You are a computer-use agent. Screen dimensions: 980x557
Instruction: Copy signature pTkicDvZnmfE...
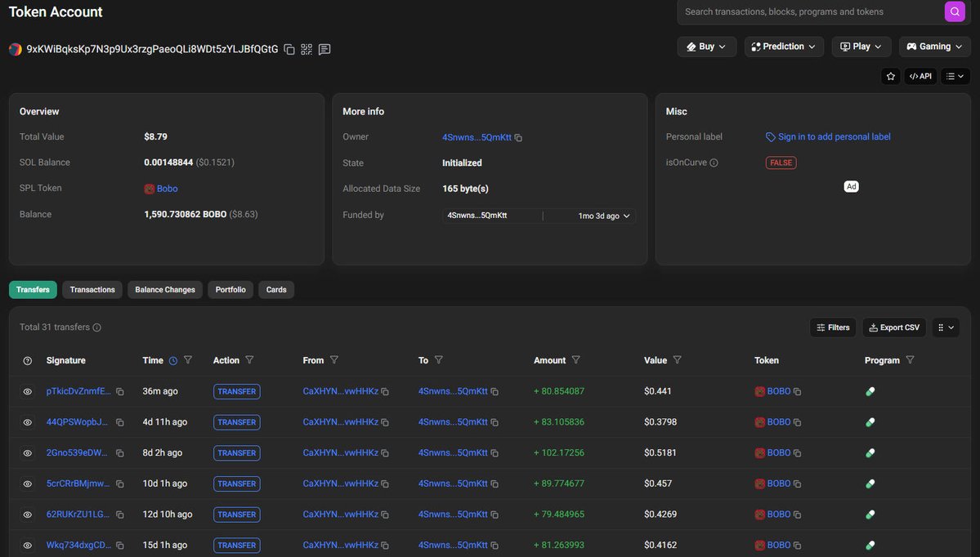pos(120,391)
